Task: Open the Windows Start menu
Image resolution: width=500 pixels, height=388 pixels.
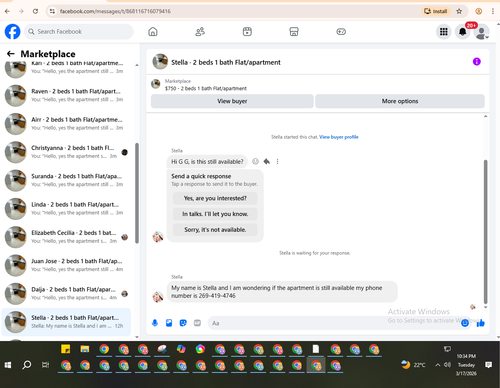Action: [x=8, y=365]
